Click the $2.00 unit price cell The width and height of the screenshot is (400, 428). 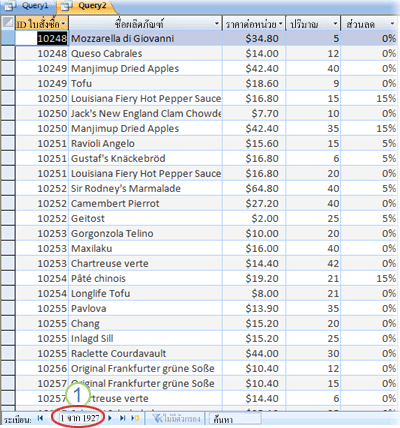click(254, 218)
